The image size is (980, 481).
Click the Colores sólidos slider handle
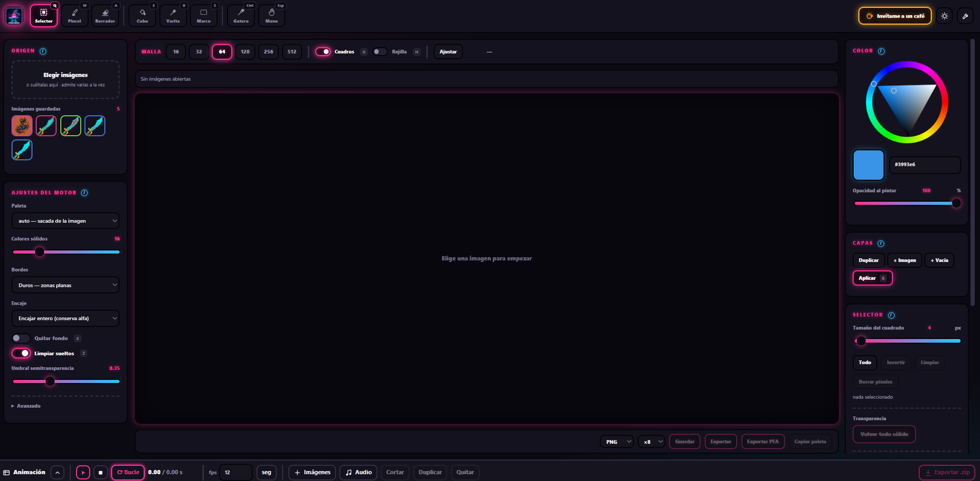39,252
